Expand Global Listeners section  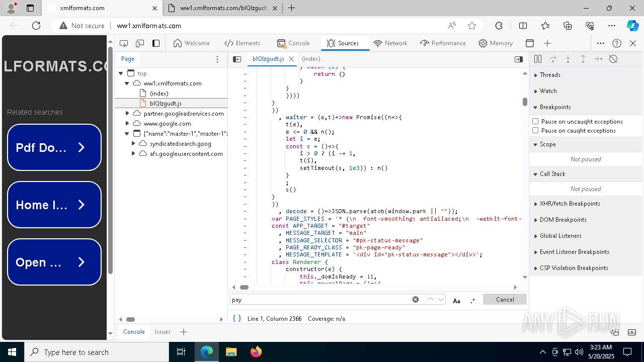586,236
